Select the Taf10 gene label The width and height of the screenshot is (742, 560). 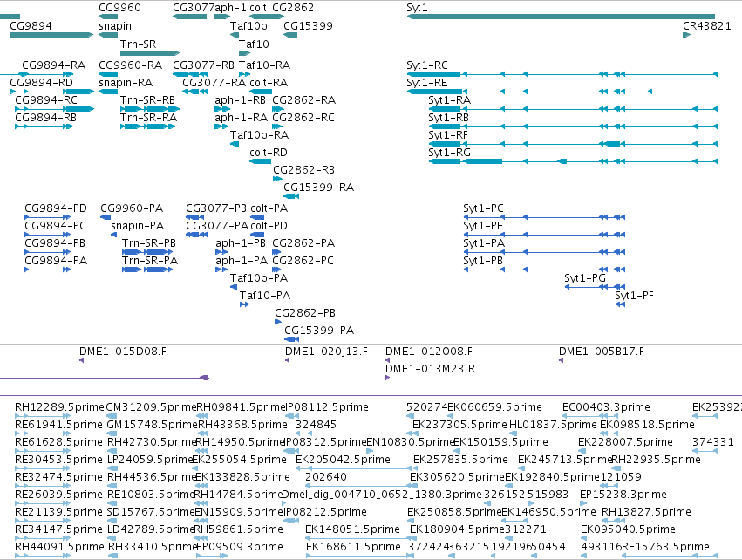(x=254, y=44)
